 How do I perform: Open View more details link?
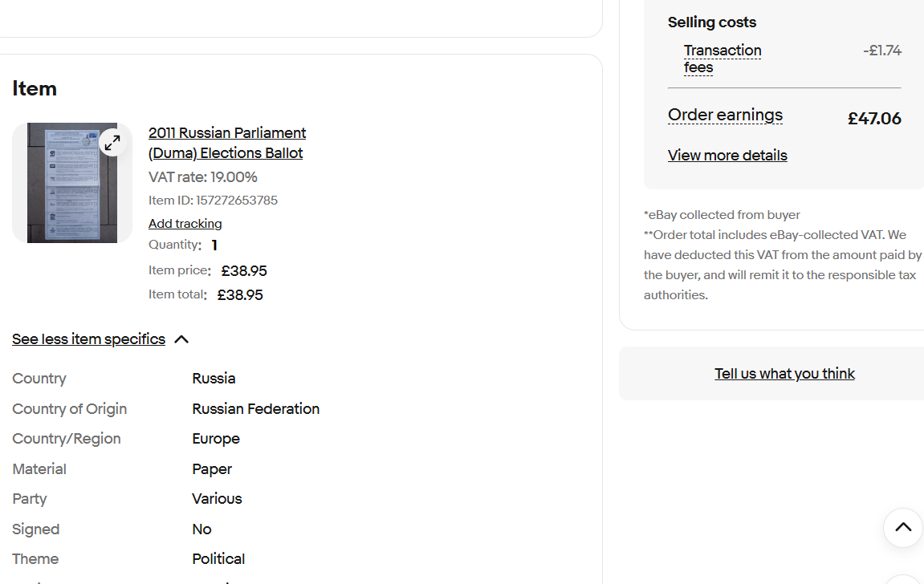pos(727,156)
